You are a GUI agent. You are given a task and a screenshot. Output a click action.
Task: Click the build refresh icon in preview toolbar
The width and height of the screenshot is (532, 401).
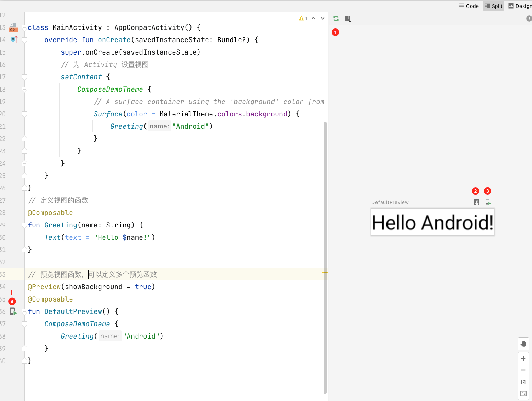coord(336,19)
